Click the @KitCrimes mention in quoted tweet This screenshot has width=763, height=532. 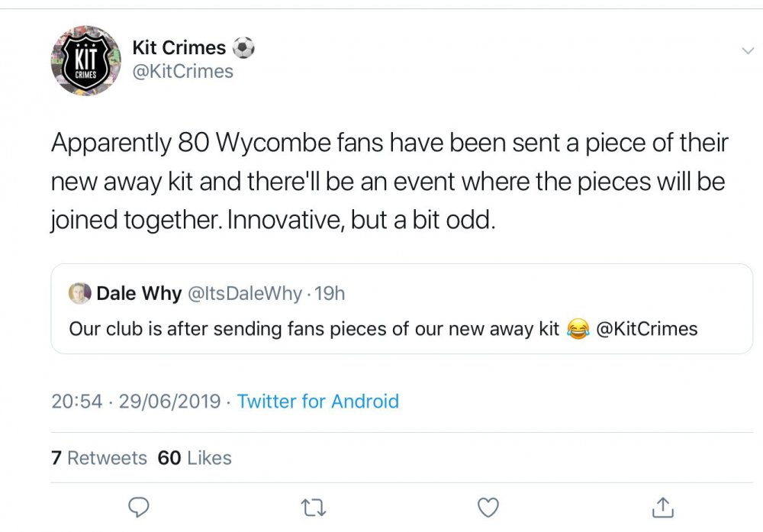coord(645,329)
